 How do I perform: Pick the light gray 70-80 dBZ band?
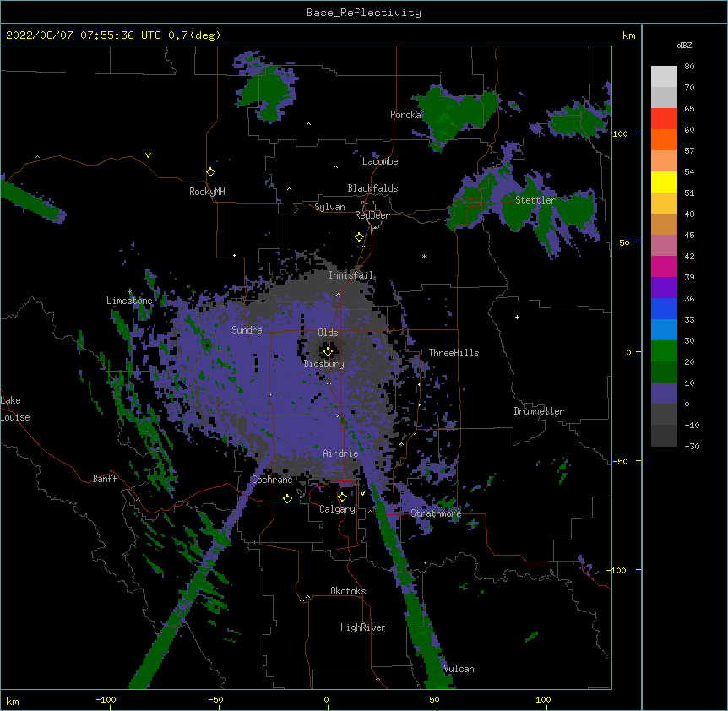pyautogui.click(x=664, y=77)
